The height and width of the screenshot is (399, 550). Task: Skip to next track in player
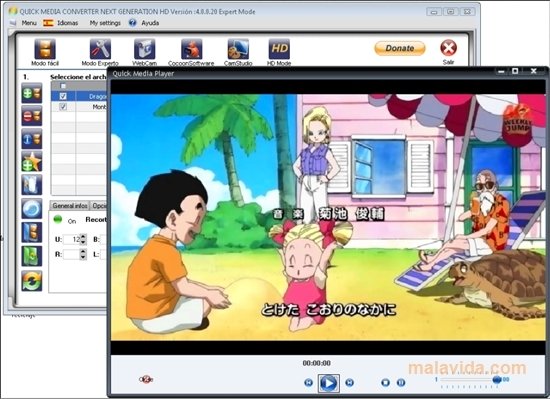tap(349, 383)
